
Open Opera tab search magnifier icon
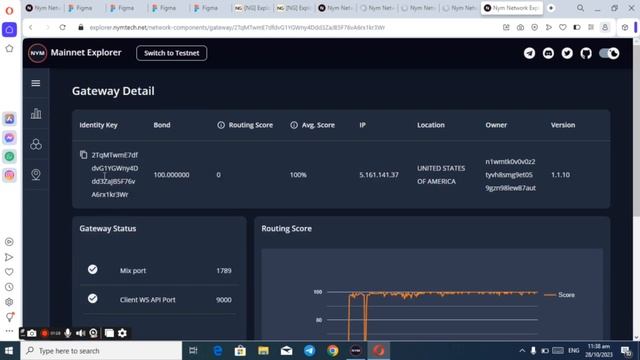pos(580,8)
